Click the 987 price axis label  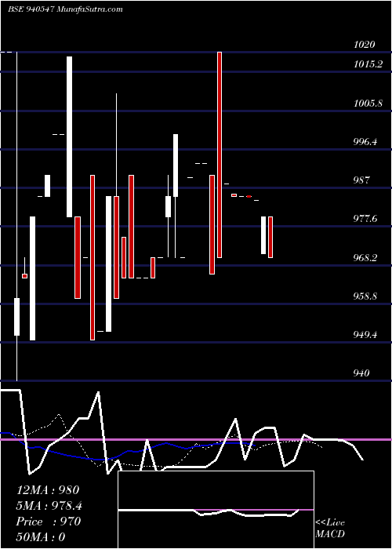(361, 180)
